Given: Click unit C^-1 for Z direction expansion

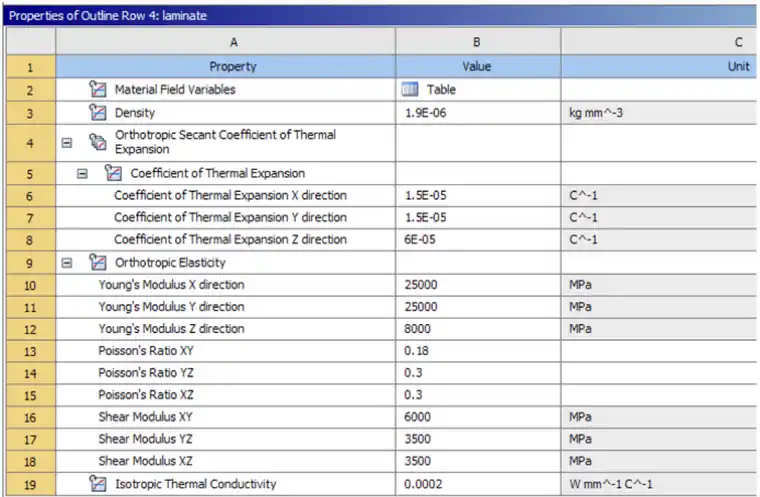Looking at the screenshot, I should (x=659, y=240).
